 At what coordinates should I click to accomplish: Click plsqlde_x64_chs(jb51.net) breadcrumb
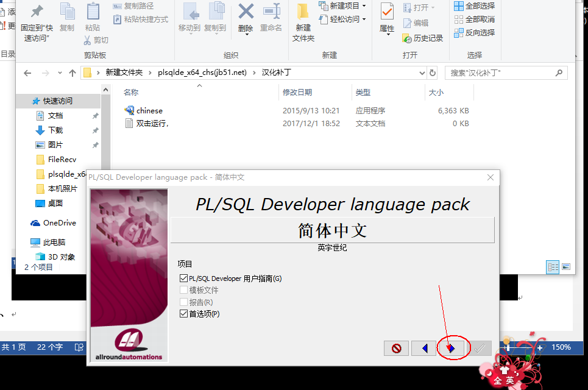202,73
